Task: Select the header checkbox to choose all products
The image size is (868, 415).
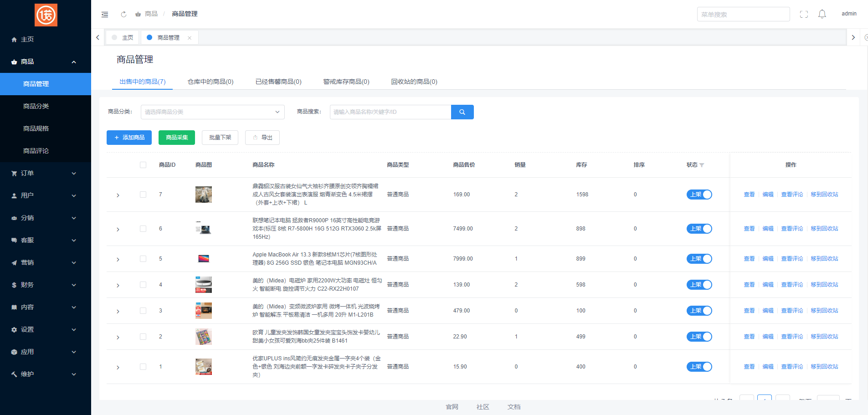Action: click(143, 165)
